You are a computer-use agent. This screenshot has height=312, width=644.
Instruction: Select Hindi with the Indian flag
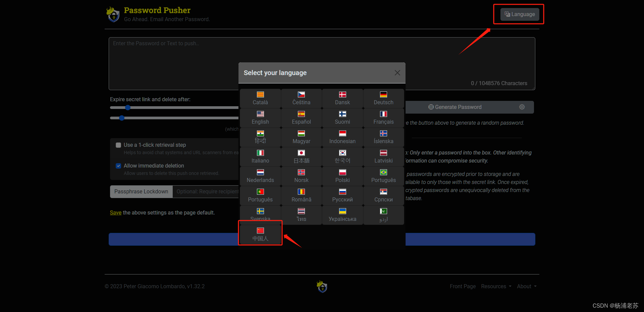260,137
